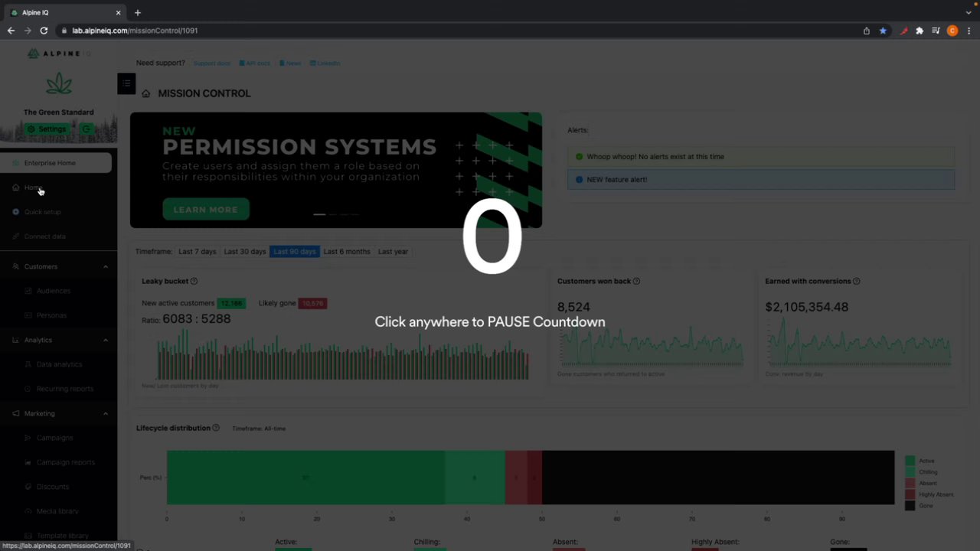Click the Gone legend color swatch
The image size is (980, 551).
click(x=910, y=506)
